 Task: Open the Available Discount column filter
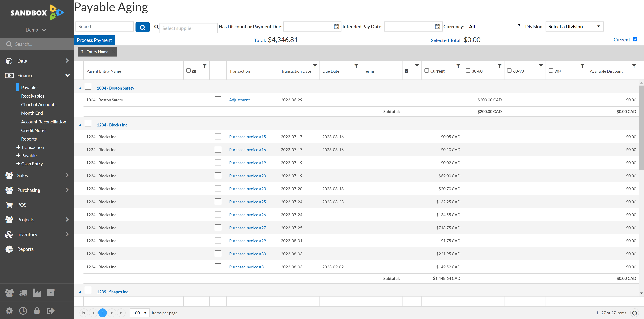[x=634, y=66]
